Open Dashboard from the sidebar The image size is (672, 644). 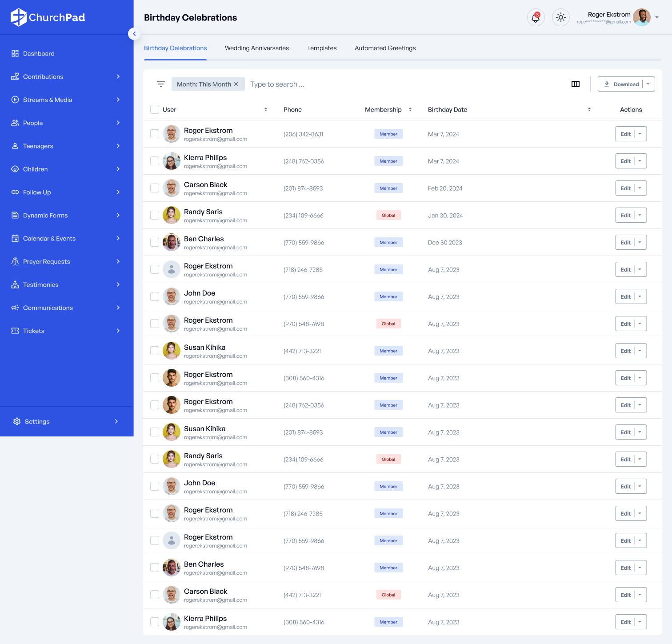point(39,54)
